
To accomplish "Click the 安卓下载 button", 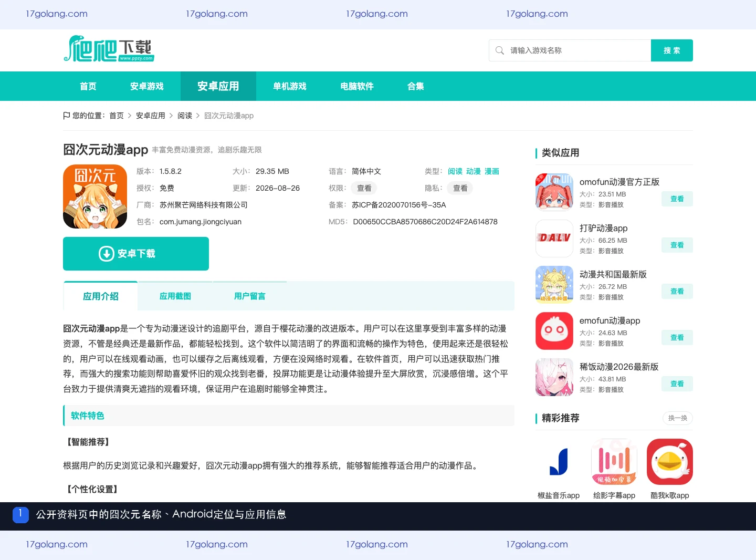I will coord(136,254).
